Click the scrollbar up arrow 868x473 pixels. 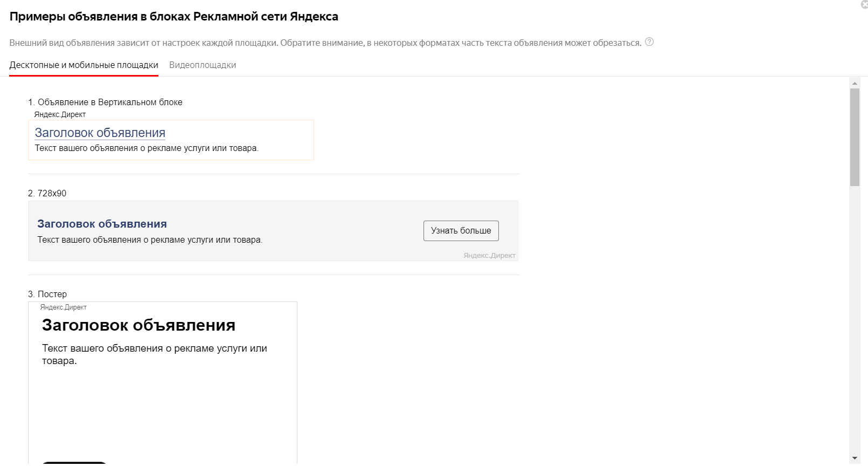855,84
